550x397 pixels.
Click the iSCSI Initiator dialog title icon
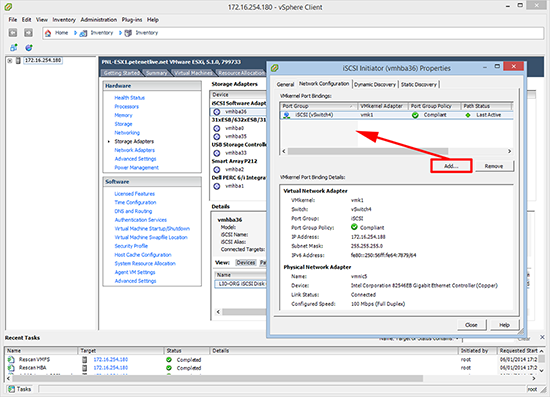click(275, 68)
